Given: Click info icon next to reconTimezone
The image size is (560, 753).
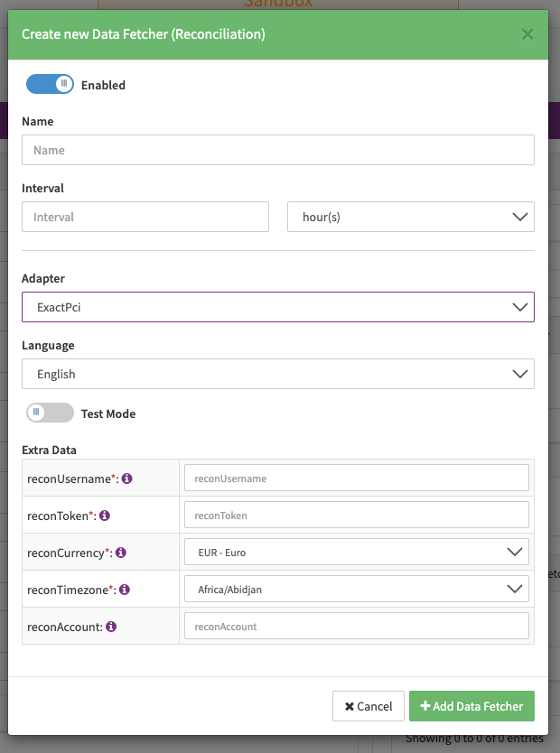Looking at the screenshot, I should 125,590.
